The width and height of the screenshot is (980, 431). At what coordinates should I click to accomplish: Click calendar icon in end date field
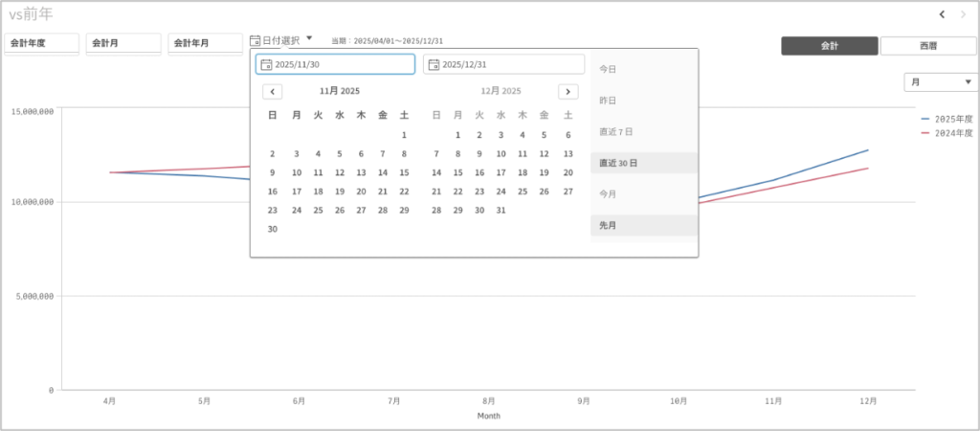434,64
